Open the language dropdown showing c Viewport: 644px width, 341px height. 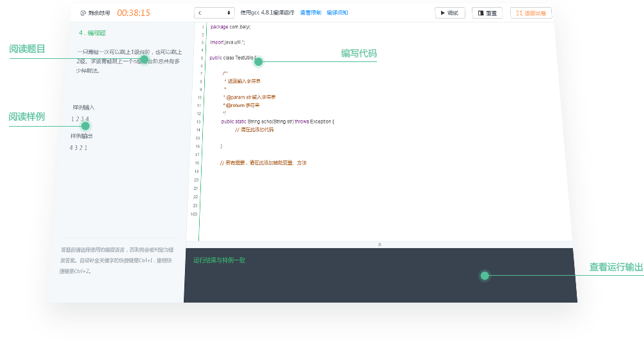pos(214,13)
